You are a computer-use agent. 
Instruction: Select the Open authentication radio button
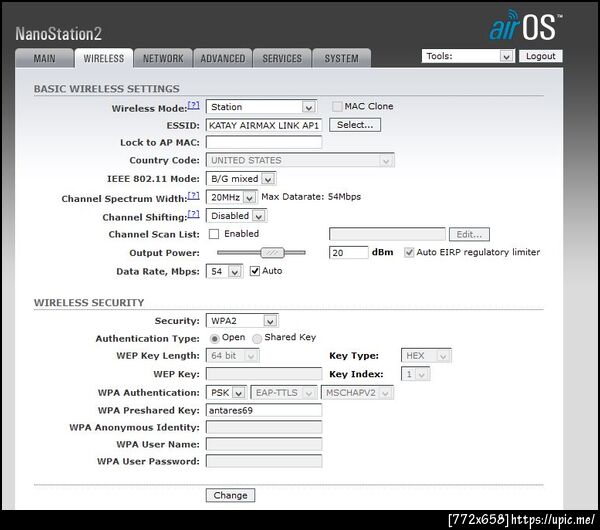coord(215,338)
